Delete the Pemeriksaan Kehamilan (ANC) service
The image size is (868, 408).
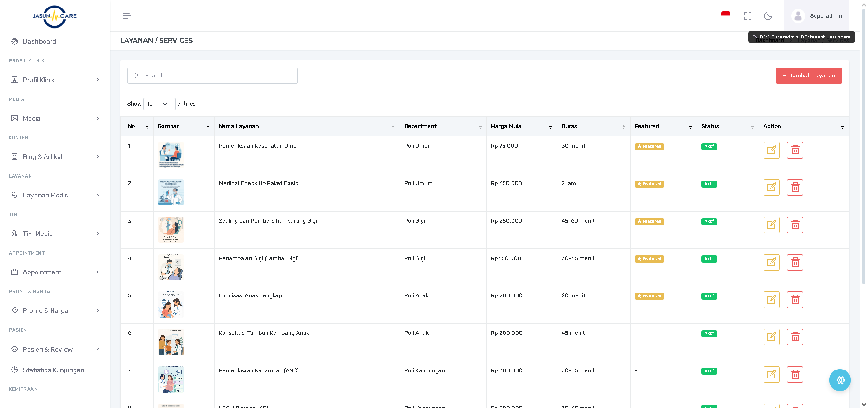point(795,375)
